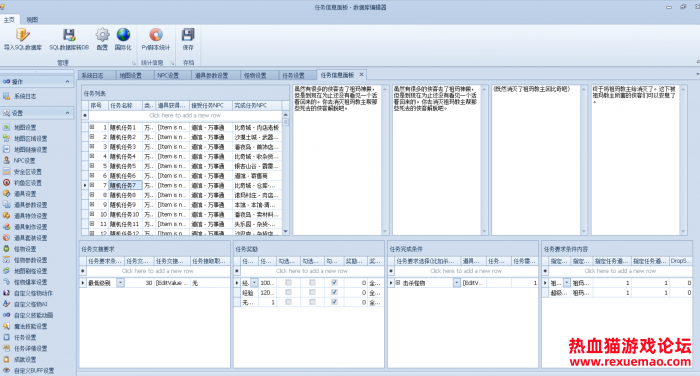Open 成就设置 sidebar item

click(x=25, y=359)
